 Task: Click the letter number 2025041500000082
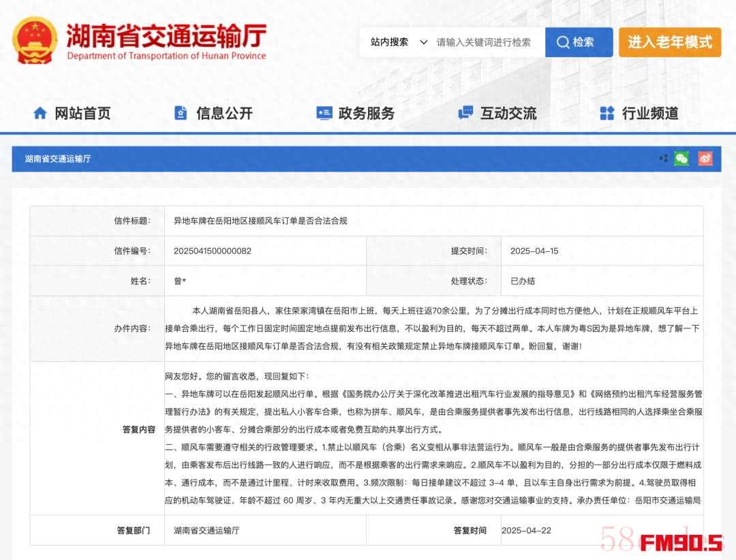click(213, 251)
